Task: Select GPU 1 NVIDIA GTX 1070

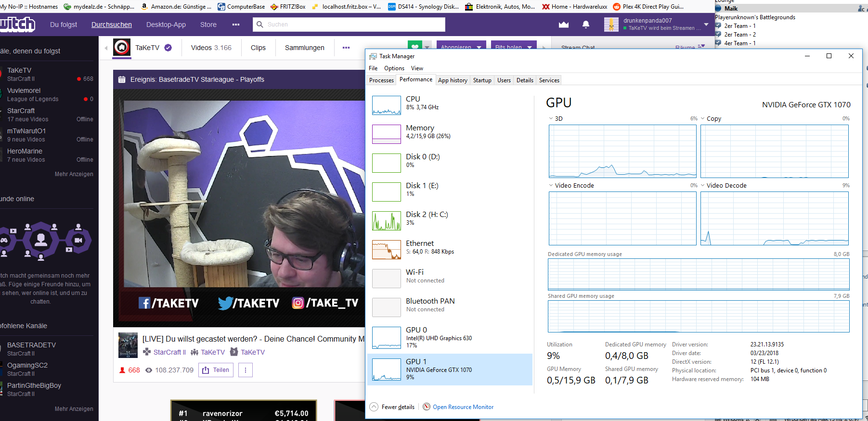Action: [x=450, y=370]
